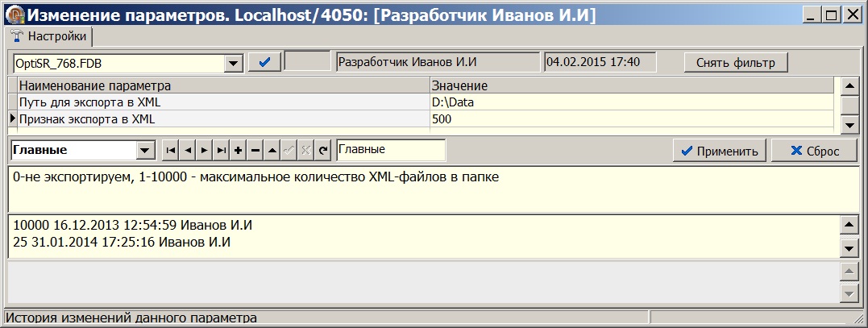Click Наименование параметра column header
Image resolution: width=868 pixels, height=328 pixels.
tap(223, 85)
